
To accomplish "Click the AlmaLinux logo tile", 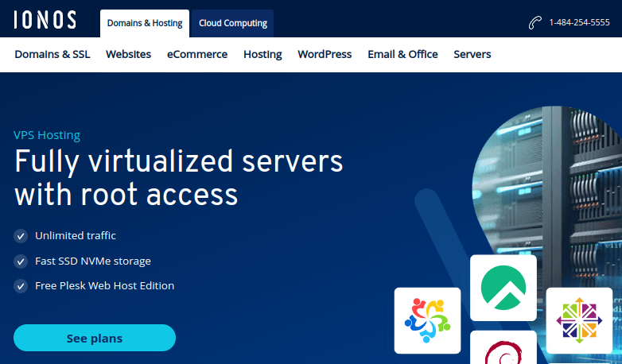I will pos(428,320).
